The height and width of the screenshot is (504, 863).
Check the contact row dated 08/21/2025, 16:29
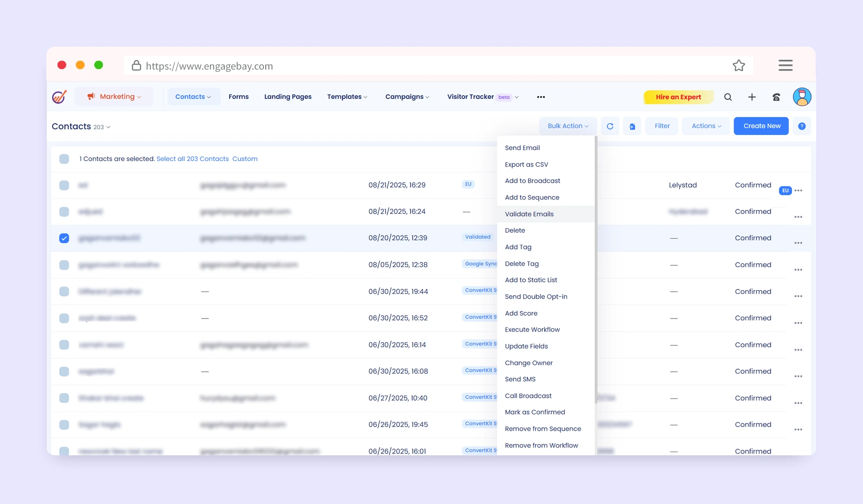point(64,185)
